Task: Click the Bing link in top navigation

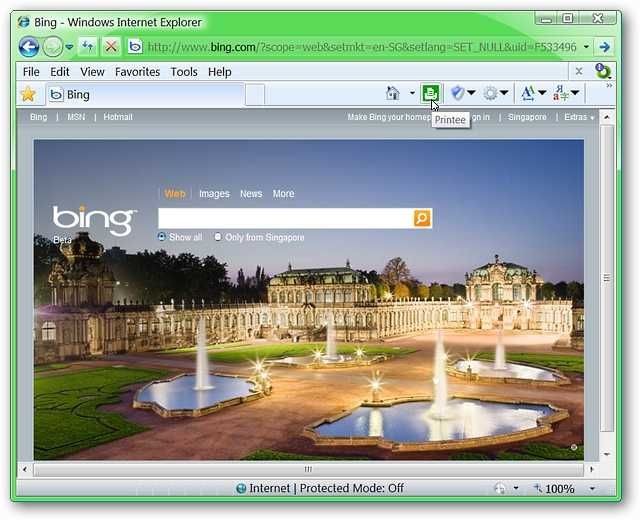Action: pyautogui.click(x=38, y=117)
